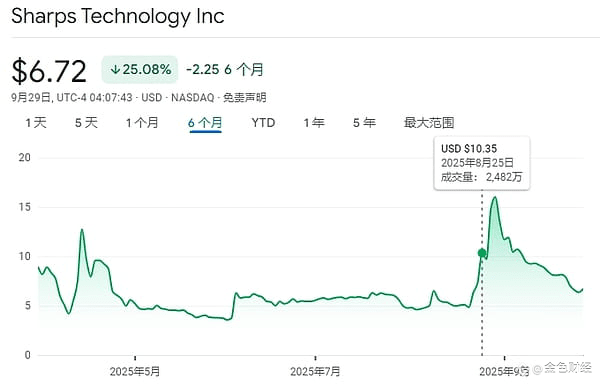Open the 免责声明 disclaimer link
This screenshot has width=600, height=386.
click(x=245, y=98)
